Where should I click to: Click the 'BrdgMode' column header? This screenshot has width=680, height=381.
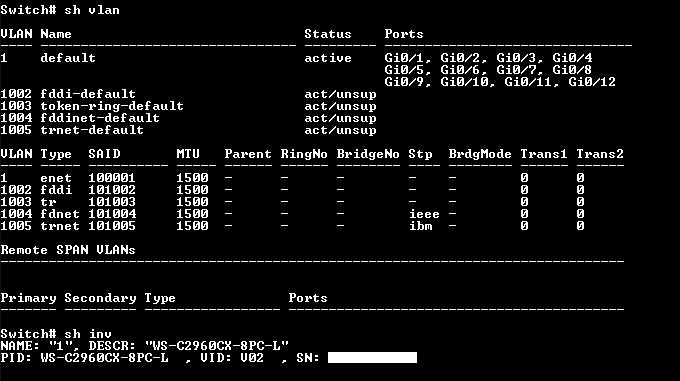coord(480,154)
